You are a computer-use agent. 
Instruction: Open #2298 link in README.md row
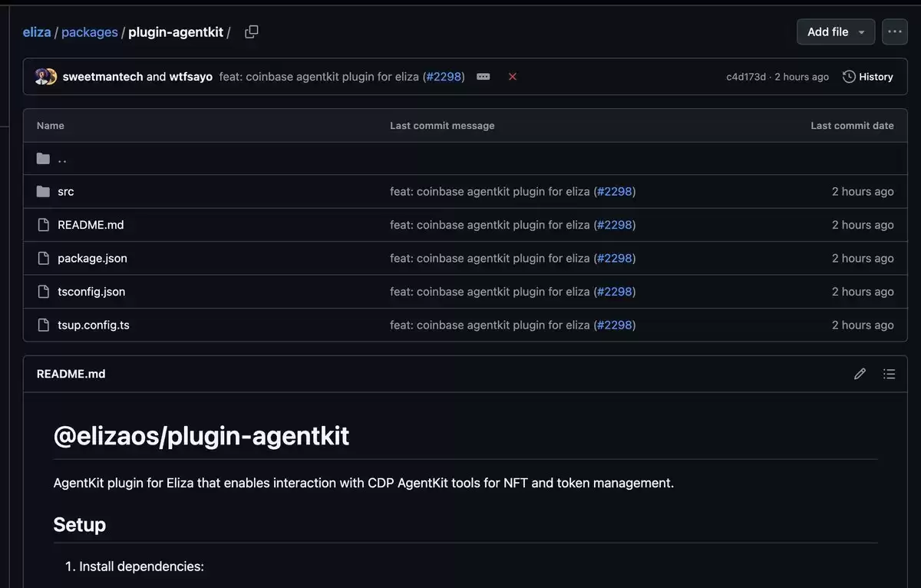tap(614, 225)
